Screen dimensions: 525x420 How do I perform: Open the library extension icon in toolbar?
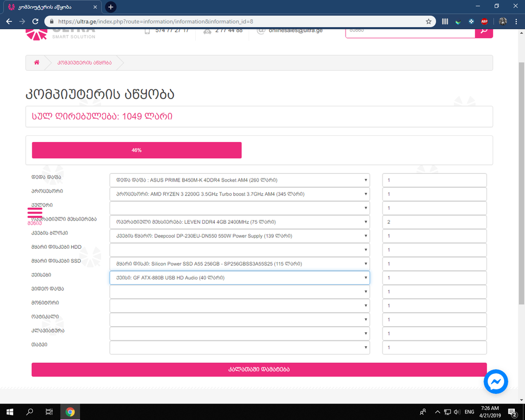(445, 22)
